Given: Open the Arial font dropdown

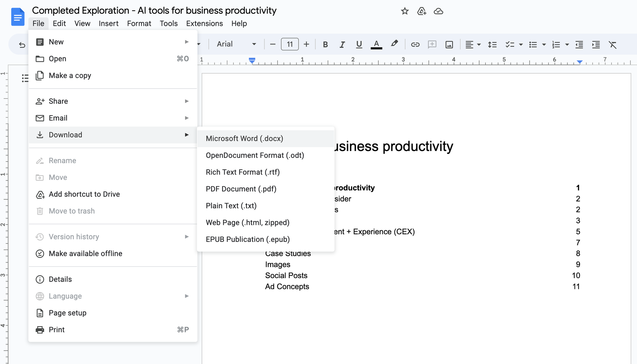Looking at the screenshot, I should coord(236,44).
